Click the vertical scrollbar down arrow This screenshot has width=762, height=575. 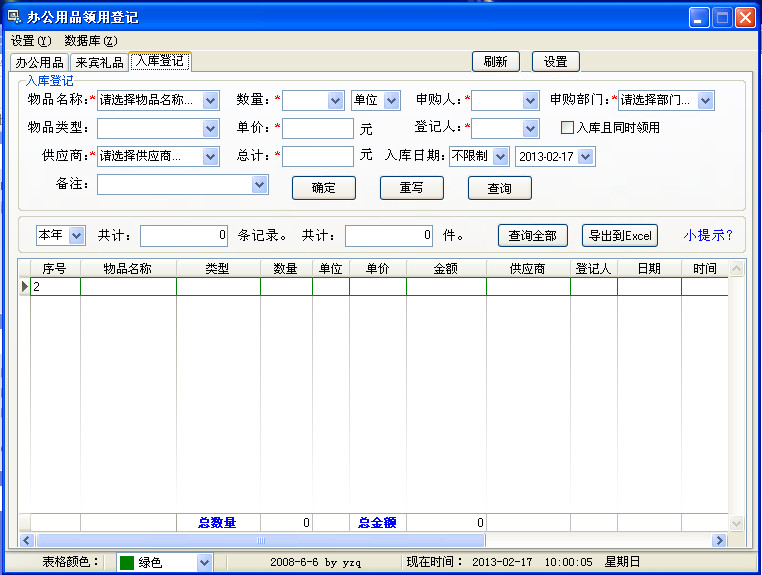(x=737, y=523)
